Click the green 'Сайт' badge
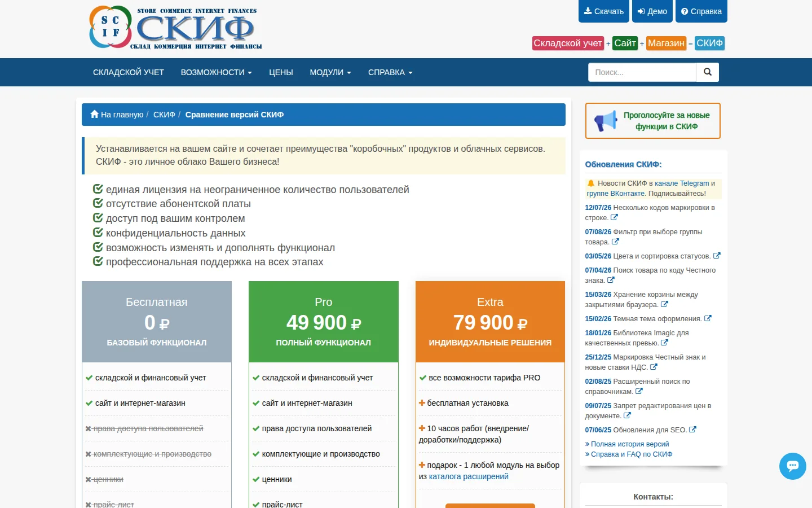The width and height of the screenshot is (812, 508). click(625, 43)
